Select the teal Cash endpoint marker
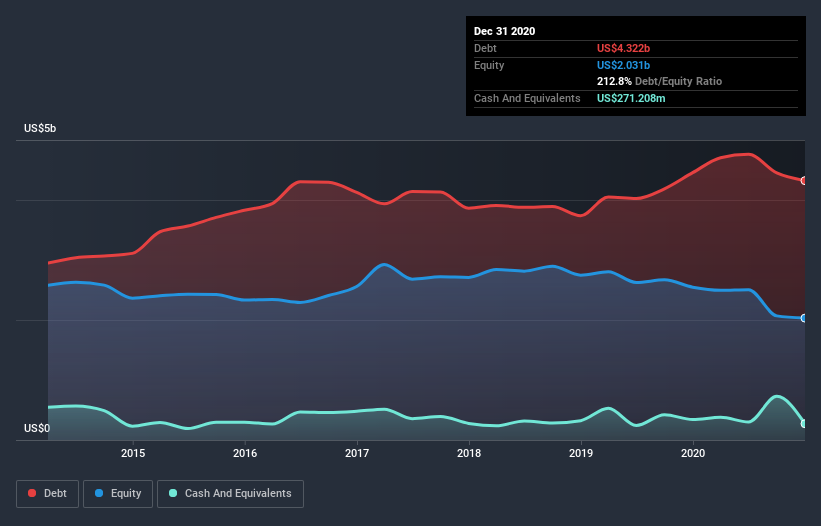The height and width of the screenshot is (526, 821). click(x=804, y=423)
